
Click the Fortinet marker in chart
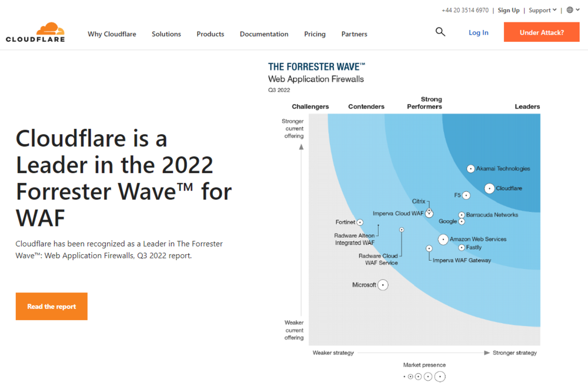[360, 222]
